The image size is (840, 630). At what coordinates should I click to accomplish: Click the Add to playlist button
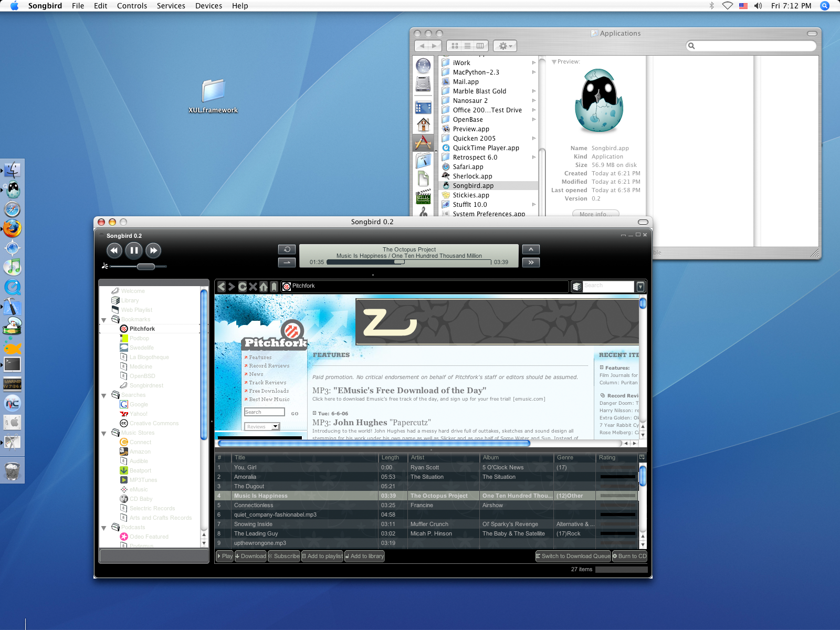pos(322,556)
